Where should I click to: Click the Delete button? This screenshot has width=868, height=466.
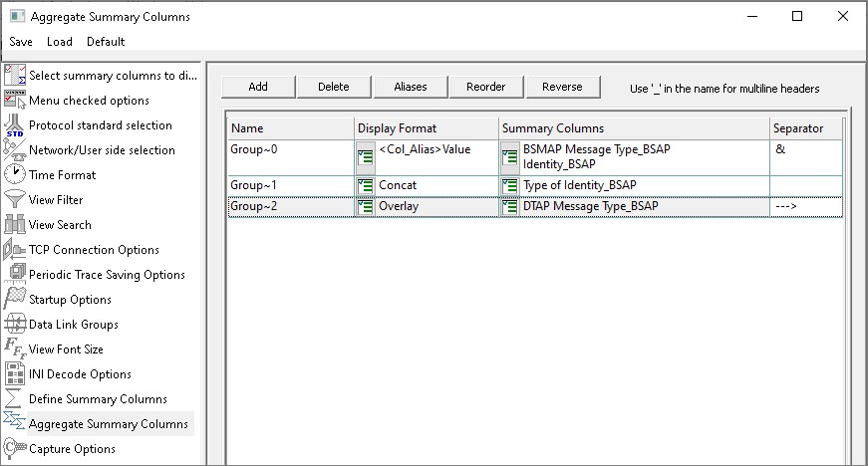334,87
